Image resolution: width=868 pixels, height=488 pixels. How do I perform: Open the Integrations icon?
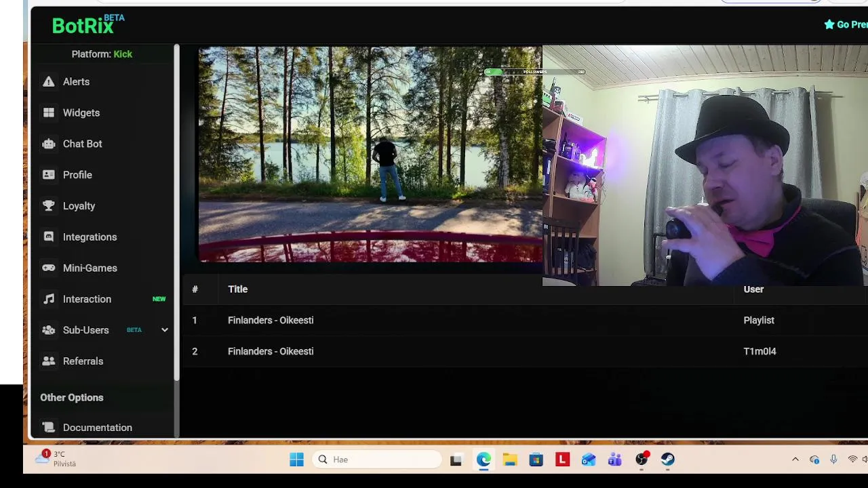pyautogui.click(x=49, y=237)
